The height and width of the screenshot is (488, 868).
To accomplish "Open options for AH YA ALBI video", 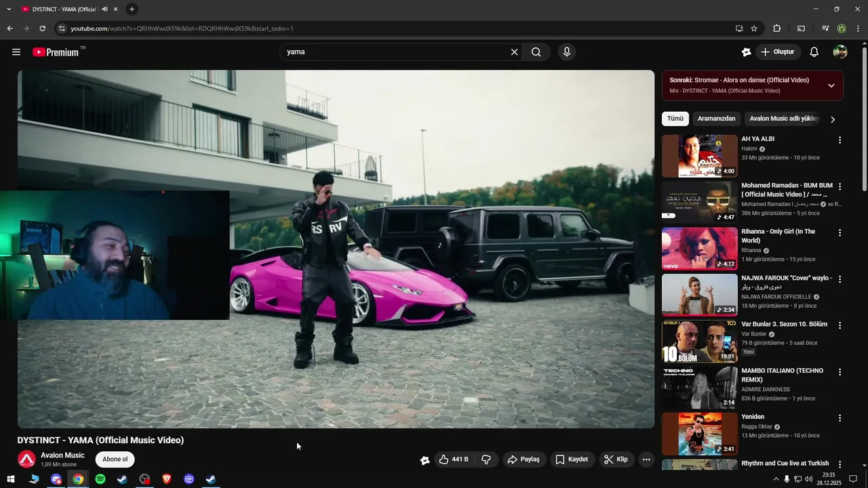I will [x=840, y=140].
